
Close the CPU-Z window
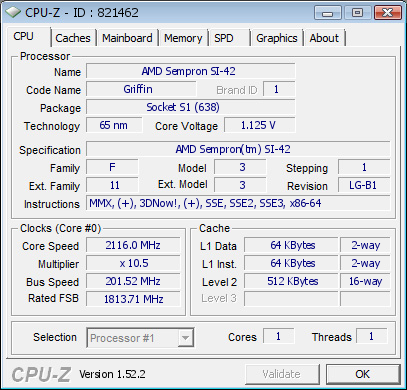pos(387,13)
